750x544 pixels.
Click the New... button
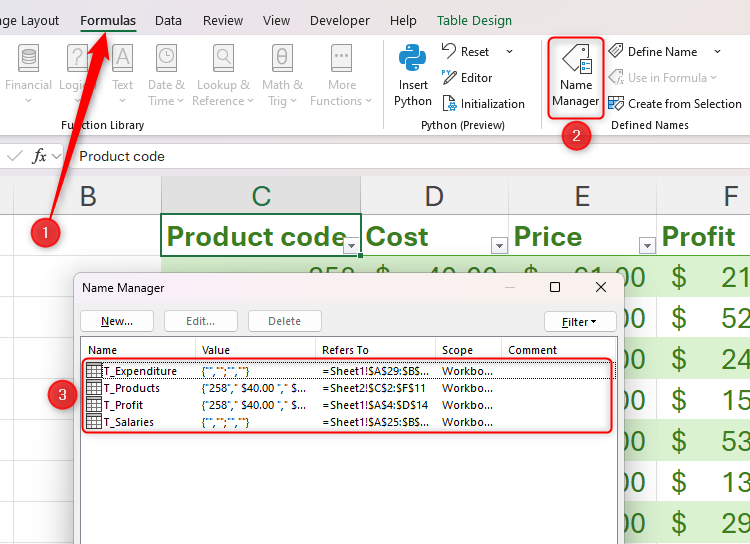click(117, 321)
